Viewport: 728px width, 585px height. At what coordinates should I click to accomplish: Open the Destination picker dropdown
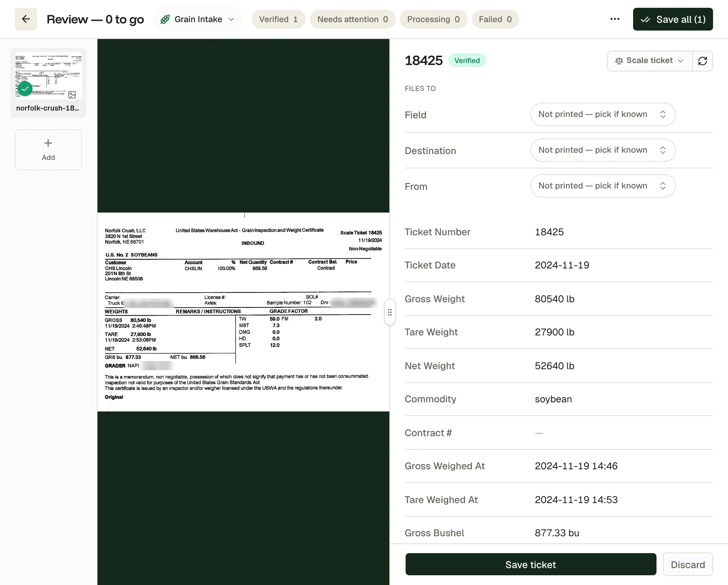click(x=603, y=150)
